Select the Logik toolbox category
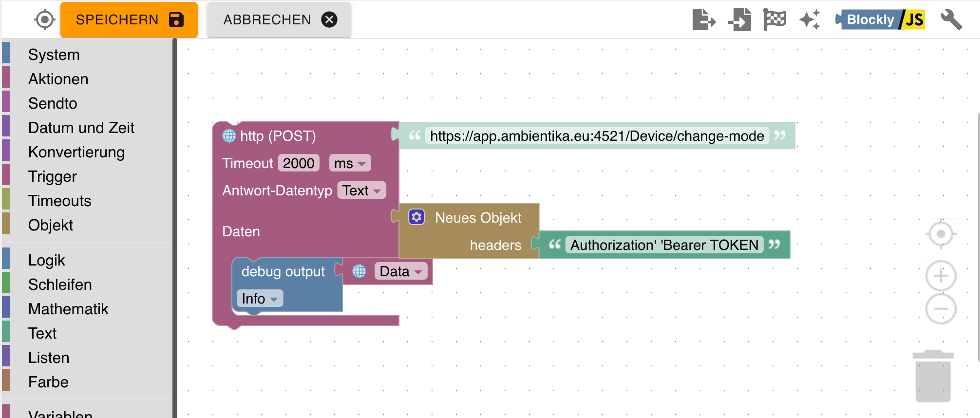Screen dimensions: 980x418 coord(46,260)
